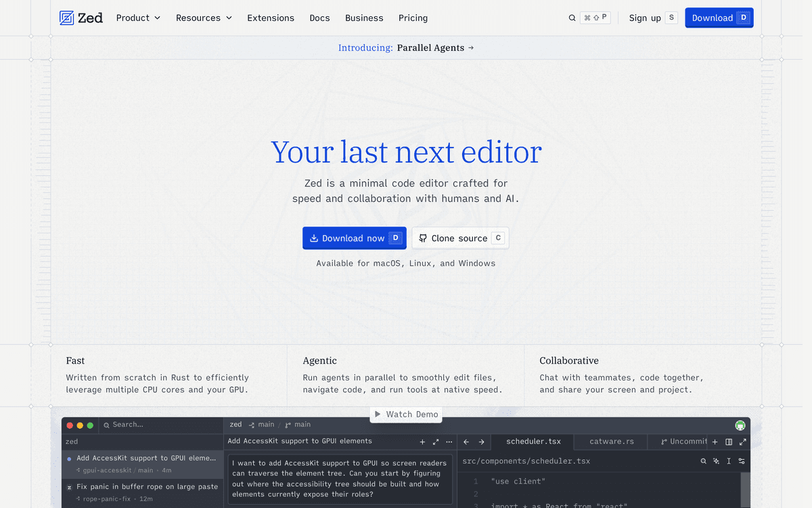Screen dimensions: 812x508
Task: Open the search magnifier in navbar
Action: pos(572,18)
